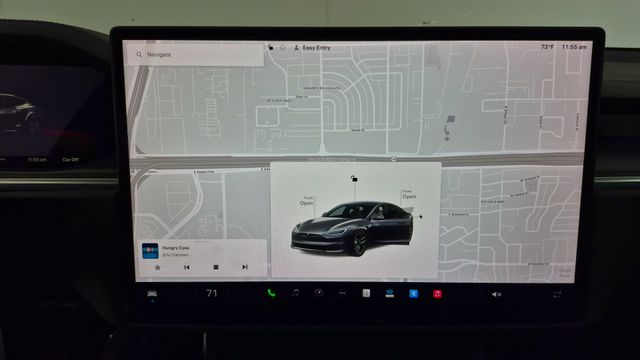Skip to previous track
Viewport: 640px width, 360px height.
point(187,267)
